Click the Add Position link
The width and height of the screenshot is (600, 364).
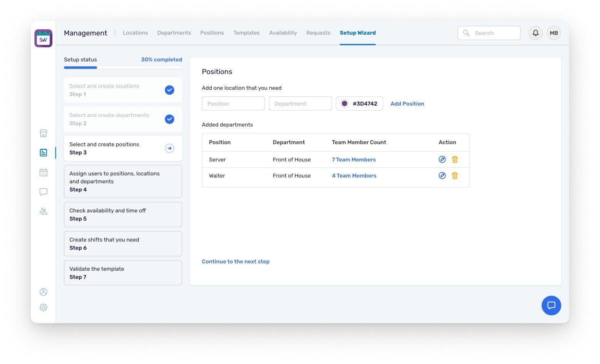click(407, 104)
